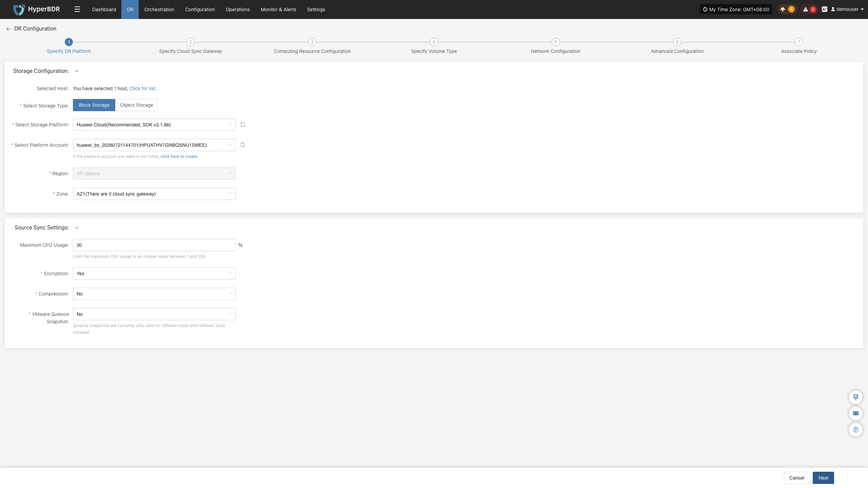
Task: Open the upgrade notifications arrow icon
Action: point(783,9)
